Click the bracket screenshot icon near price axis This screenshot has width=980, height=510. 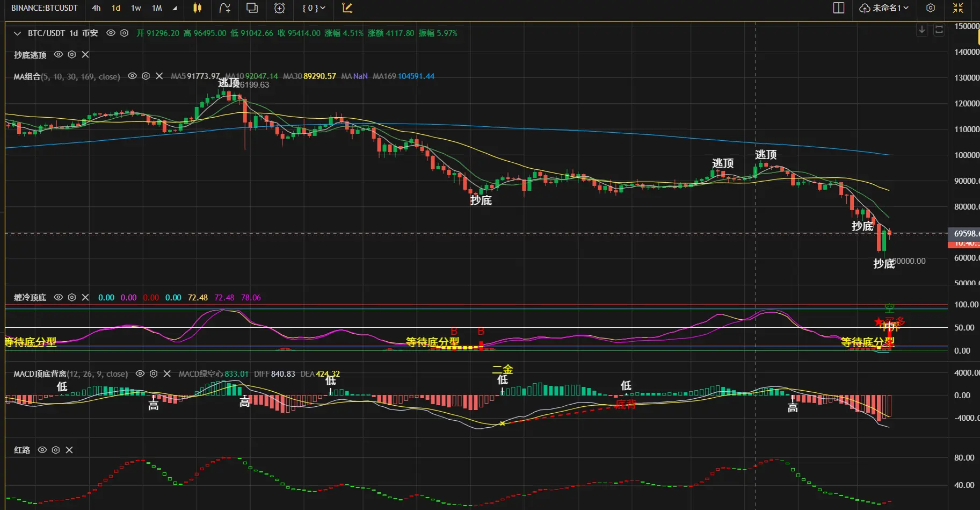(x=939, y=30)
